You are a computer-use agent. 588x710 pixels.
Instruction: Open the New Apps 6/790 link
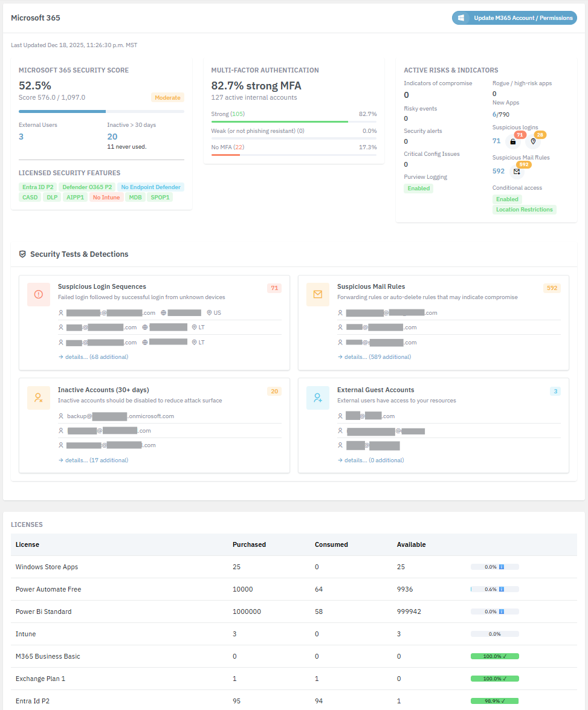coord(501,114)
